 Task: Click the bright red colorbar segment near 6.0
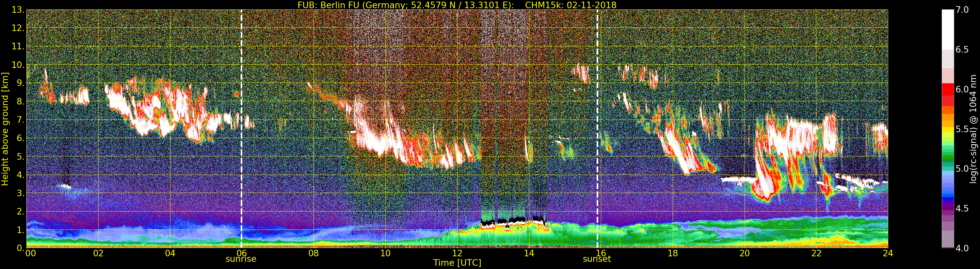pos(948,89)
